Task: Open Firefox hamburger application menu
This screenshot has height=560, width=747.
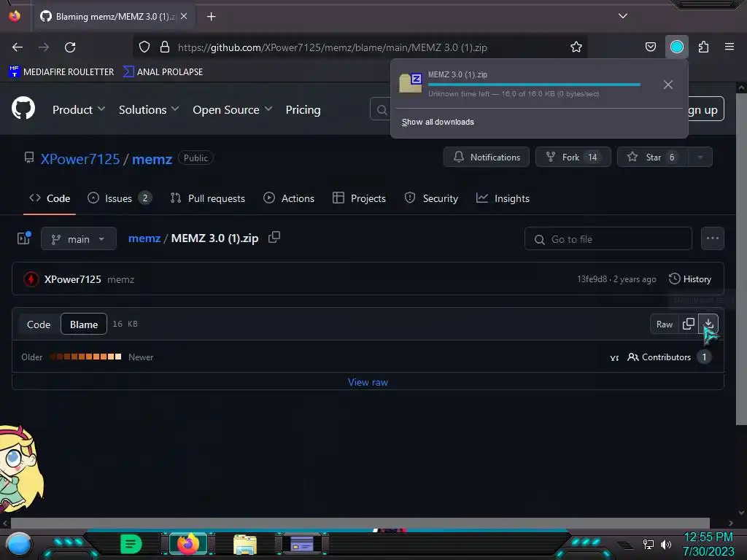Action: [x=729, y=47]
